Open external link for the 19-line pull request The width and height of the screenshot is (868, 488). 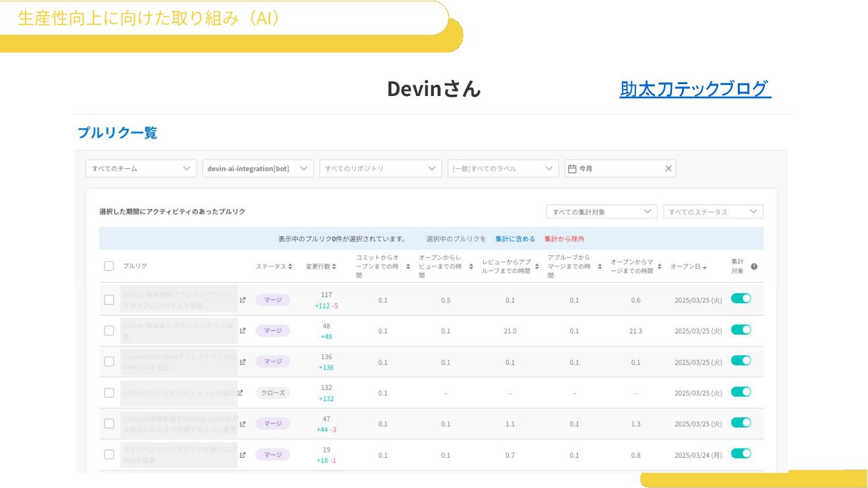[x=243, y=454]
